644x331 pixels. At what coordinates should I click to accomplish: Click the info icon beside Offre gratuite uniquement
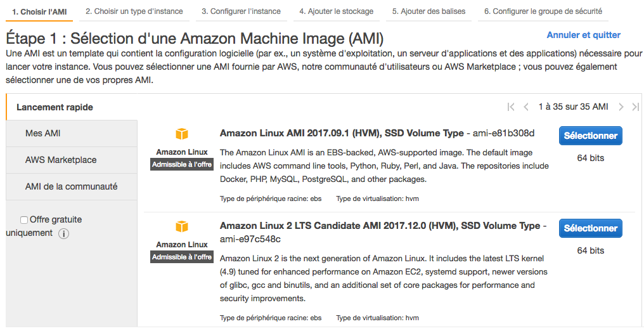pos(63,233)
